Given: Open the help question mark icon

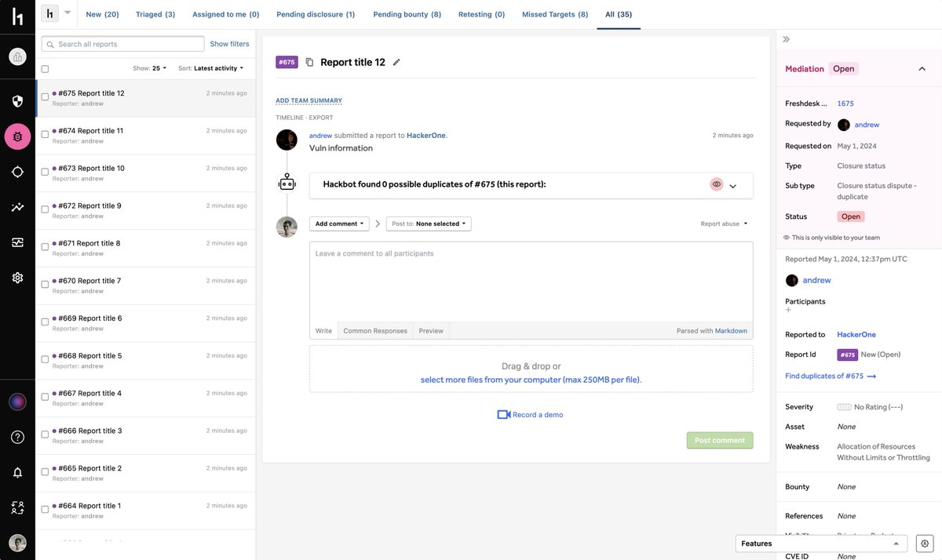Looking at the screenshot, I should click(17, 437).
